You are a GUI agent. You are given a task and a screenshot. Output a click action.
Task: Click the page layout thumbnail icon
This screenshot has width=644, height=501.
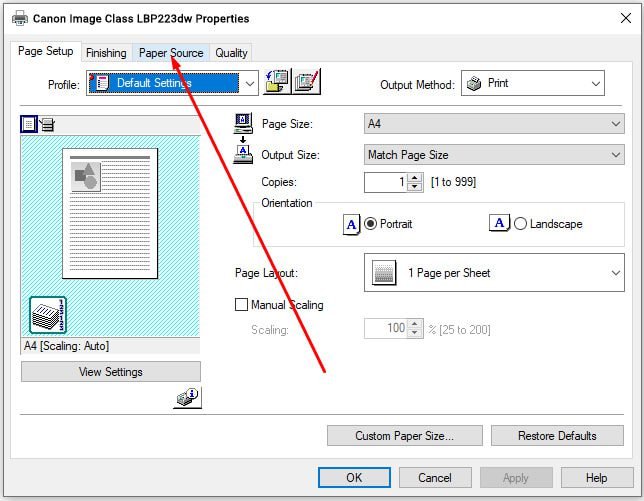tap(383, 273)
